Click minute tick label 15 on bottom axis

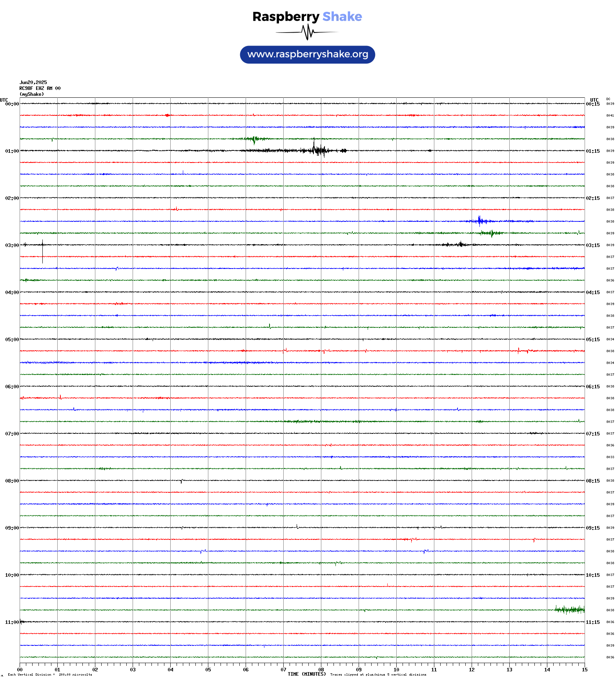(x=585, y=670)
